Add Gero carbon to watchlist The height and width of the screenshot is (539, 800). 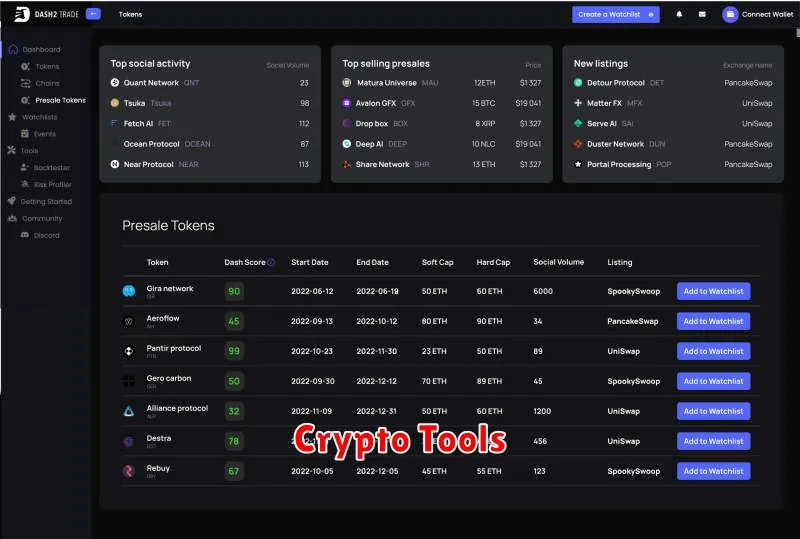713,381
